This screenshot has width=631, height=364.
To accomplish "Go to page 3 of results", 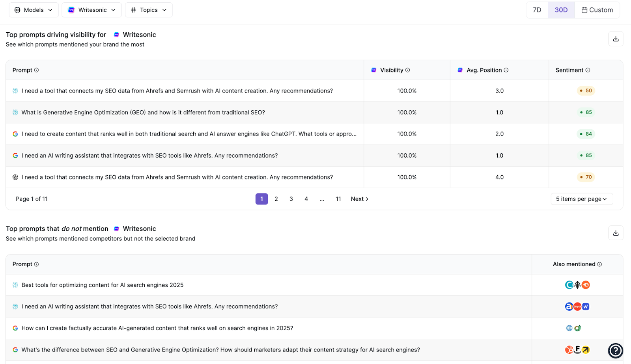I will click(291, 199).
